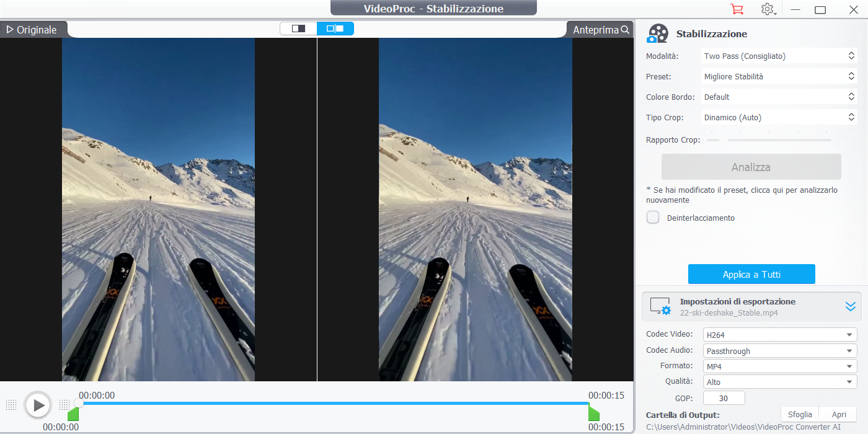
Task: Expand the Codec Video H264 dropdown
Action: 779,335
